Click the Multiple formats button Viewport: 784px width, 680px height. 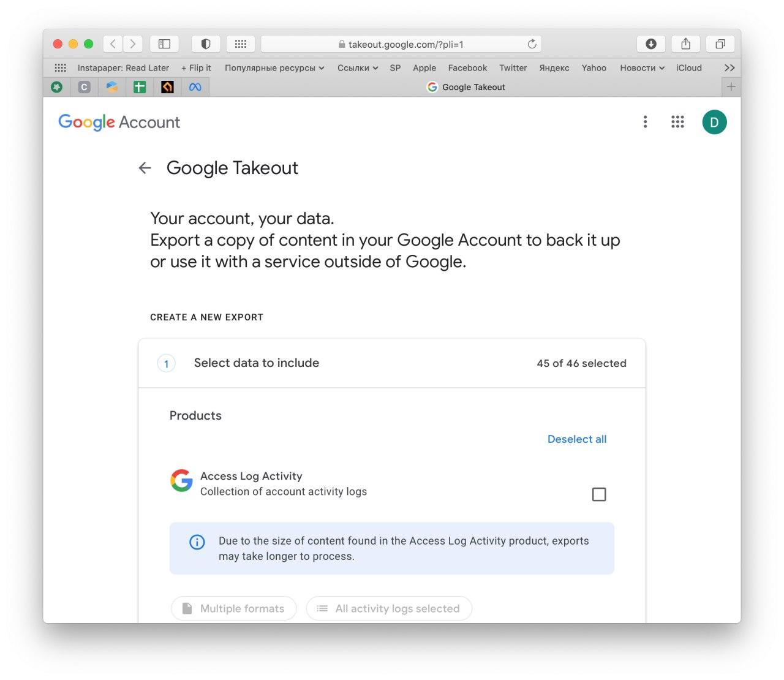point(234,608)
